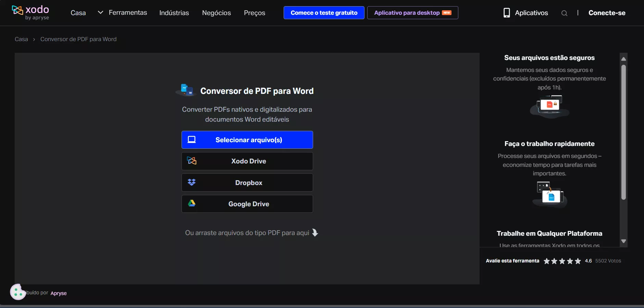Import file from Dropbox
Screen dimensions: 644x308
[247, 183]
